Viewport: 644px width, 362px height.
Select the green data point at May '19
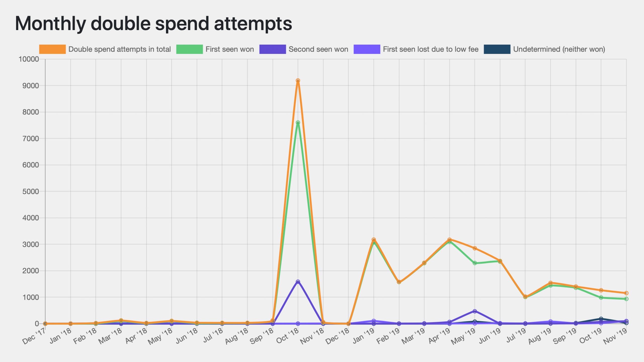(x=475, y=263)
